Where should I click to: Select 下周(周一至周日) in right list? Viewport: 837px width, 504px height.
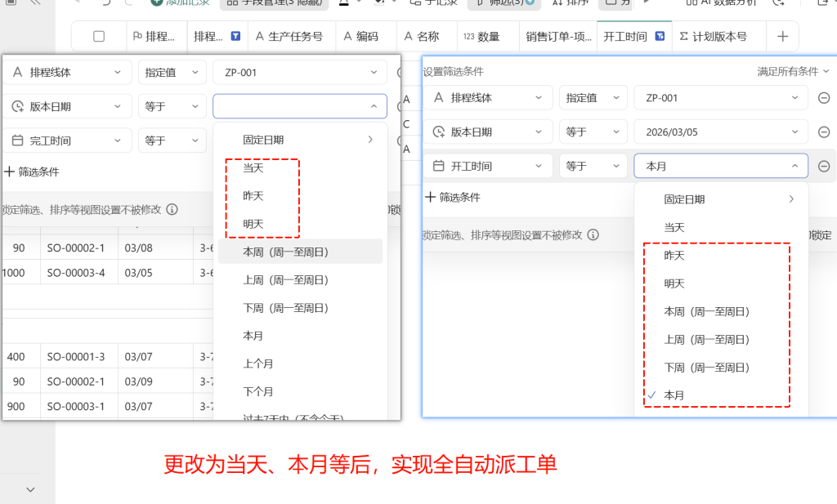click(x=722, y=368)
